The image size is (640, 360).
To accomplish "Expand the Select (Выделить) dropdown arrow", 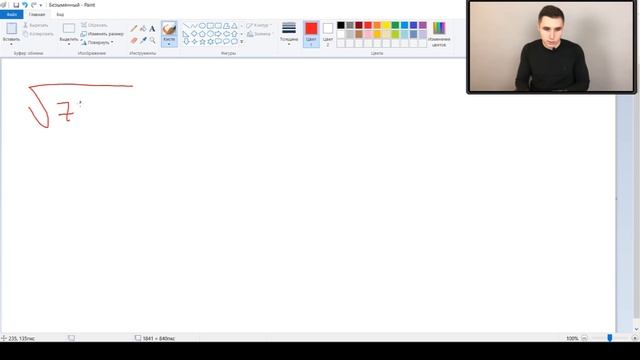I will pyautogui.click(x=69, y=44).
